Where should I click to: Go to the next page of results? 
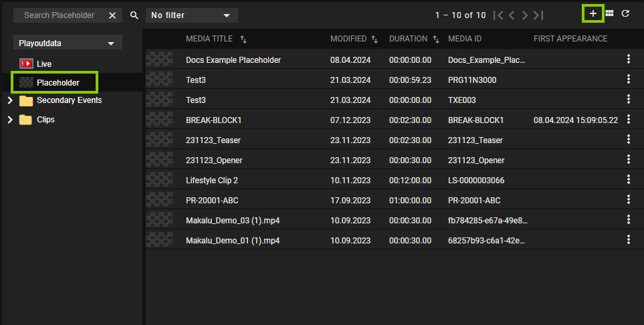point(525,15)
